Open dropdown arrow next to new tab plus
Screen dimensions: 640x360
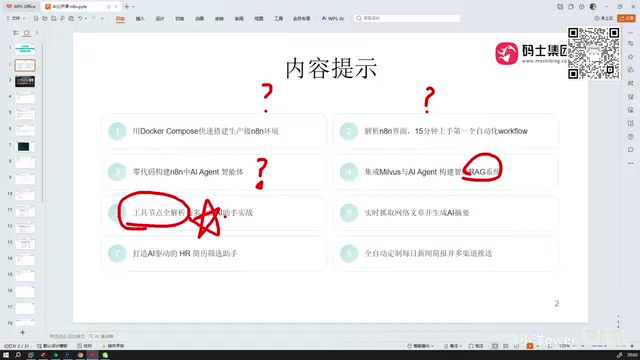click(x=133, y=7)
